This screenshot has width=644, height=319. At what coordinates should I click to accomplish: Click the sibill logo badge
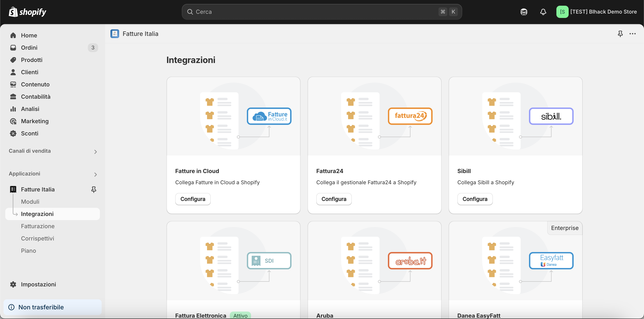click(x=551, y=116)
